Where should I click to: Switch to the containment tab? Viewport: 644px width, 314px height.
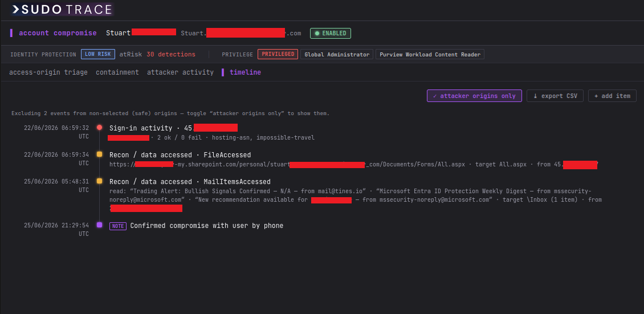(117, 72)
